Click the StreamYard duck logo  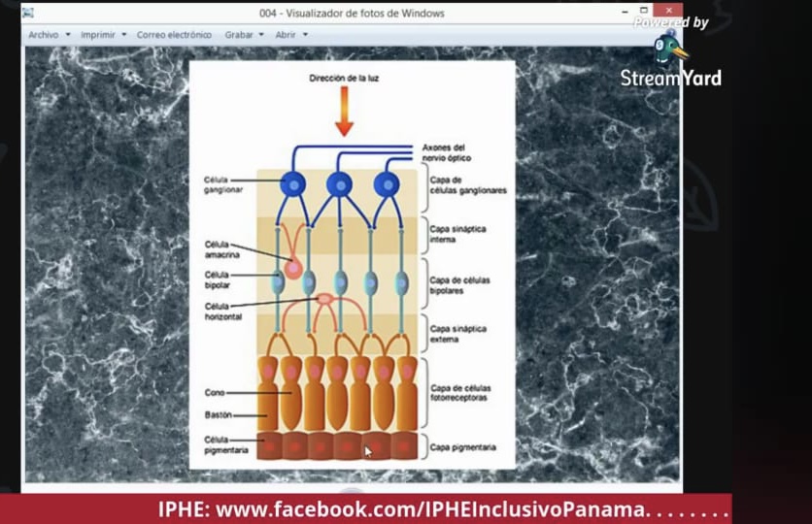[x=671, y=49]
